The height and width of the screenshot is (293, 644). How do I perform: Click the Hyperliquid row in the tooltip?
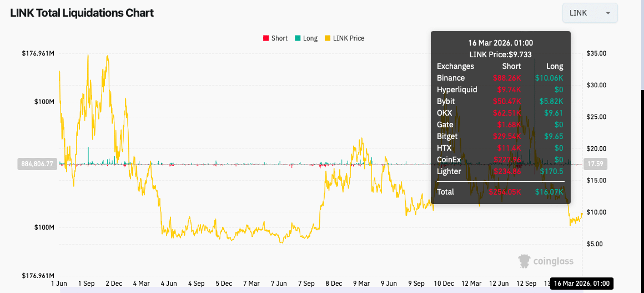500,90
